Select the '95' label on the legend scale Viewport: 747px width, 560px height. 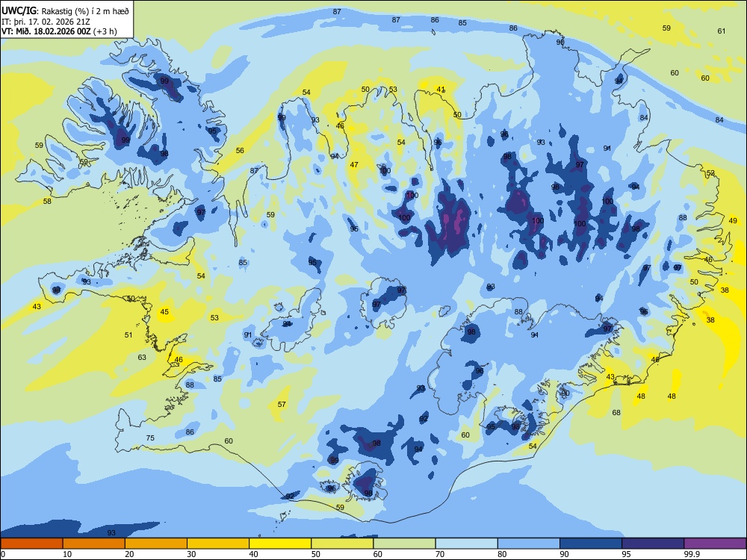[627, 554]
